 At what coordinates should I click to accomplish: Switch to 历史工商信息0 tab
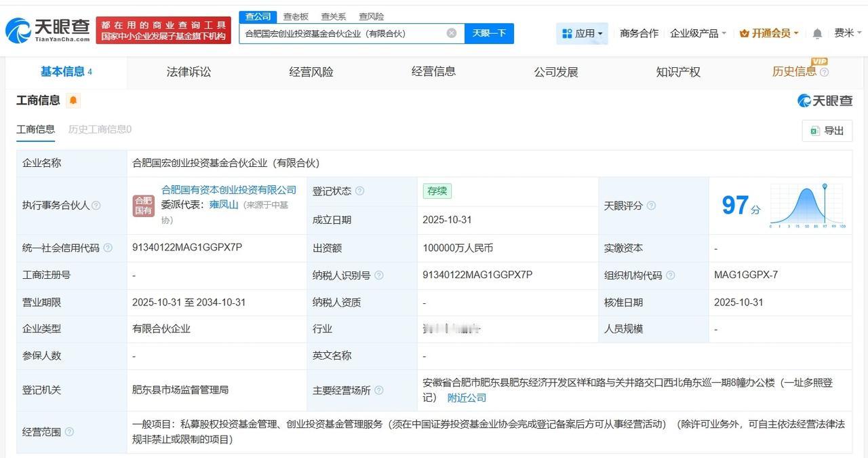99,129
